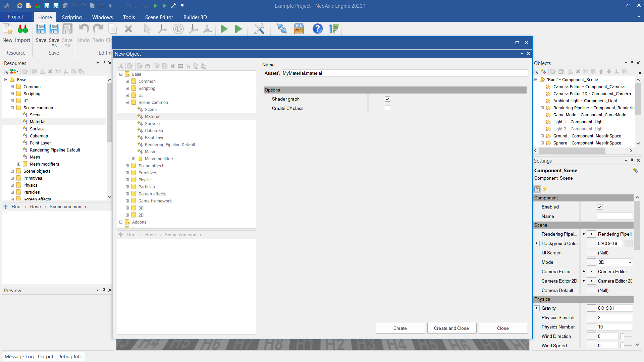Click the Create and Close button

tap(451, 328)
